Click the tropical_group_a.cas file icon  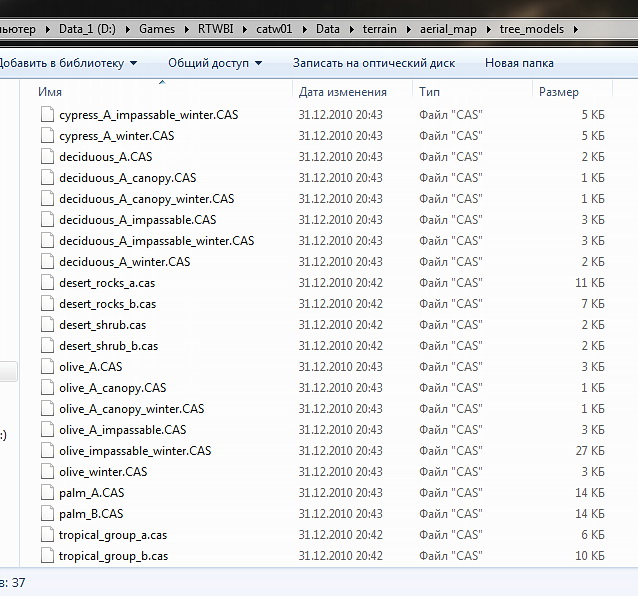[x=47, y=535]
